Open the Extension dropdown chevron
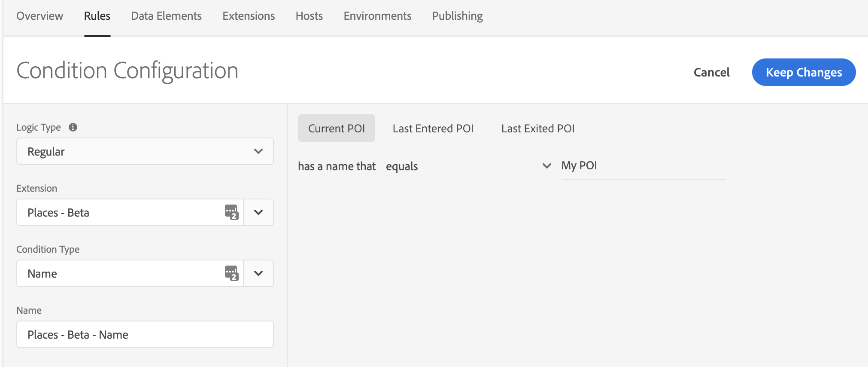 [258, 212]
